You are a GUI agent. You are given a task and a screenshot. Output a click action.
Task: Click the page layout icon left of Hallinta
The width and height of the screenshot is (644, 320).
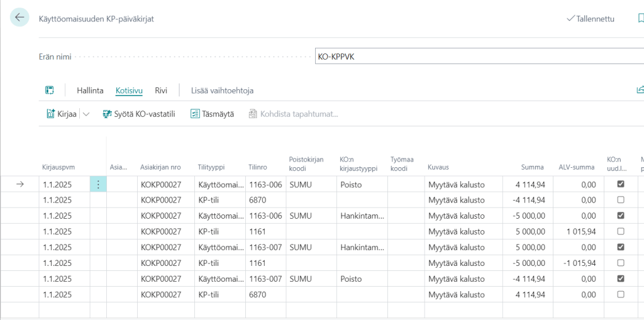[x=50, y=91]
